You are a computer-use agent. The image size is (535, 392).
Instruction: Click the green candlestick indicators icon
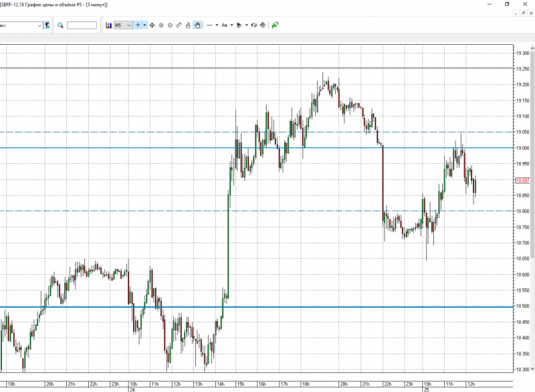(275, 25)
